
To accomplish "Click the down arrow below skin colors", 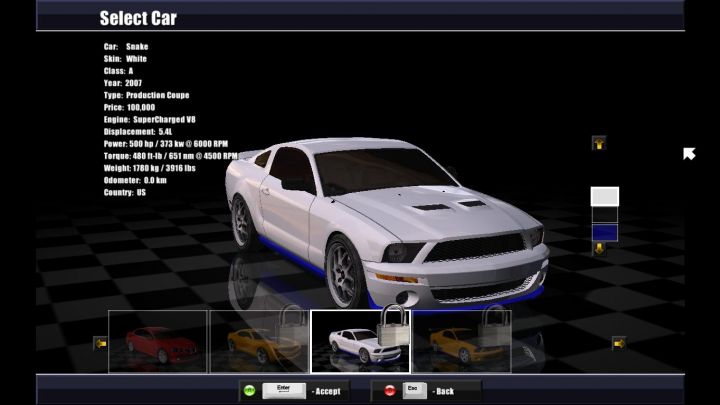I will (x=599, y=248).
